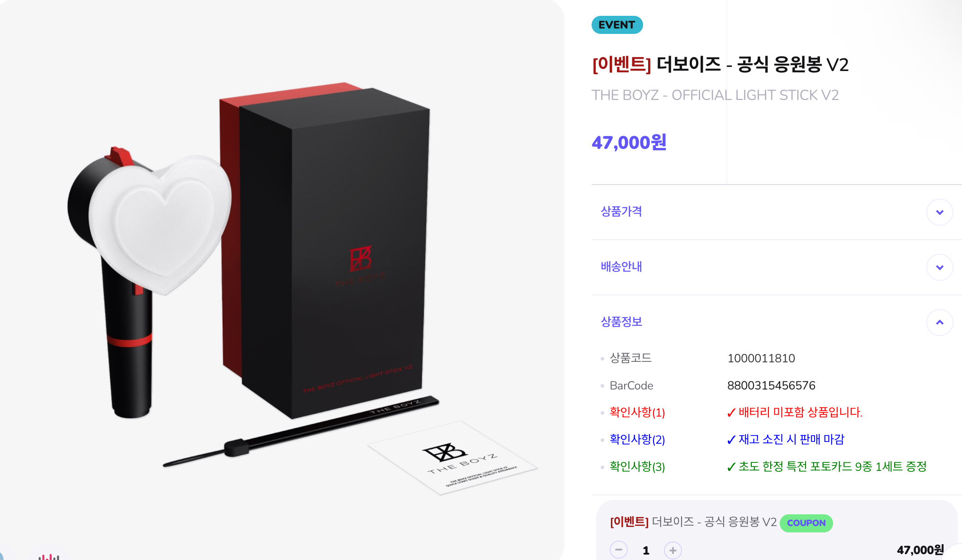Click the blue checkmark next to 재고 소진
Image resolution: width=962 pixels, height=560 pixels.
pyautogui.click(x=731, y=440)
